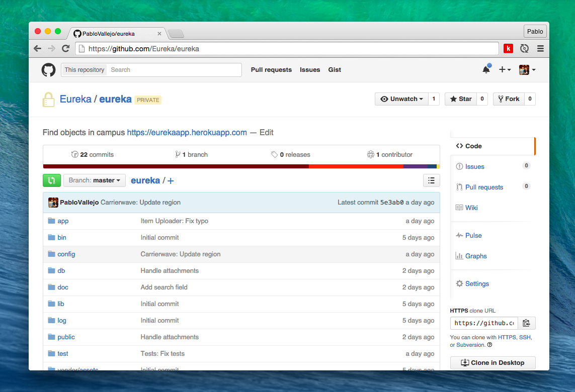Open the Eureka organization link

pyautogui.click(x=75, y=99)
